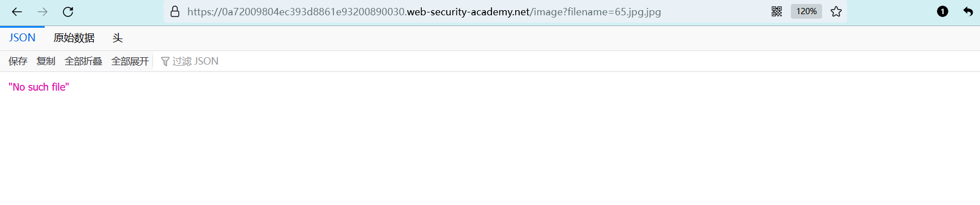Reload the page with refresh icon

tap(68, 12)
